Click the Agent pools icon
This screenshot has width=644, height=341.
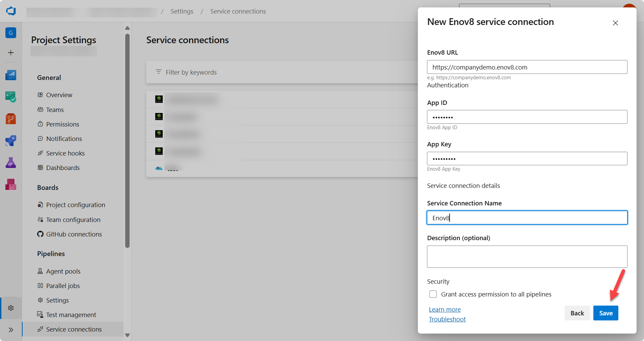40,271
